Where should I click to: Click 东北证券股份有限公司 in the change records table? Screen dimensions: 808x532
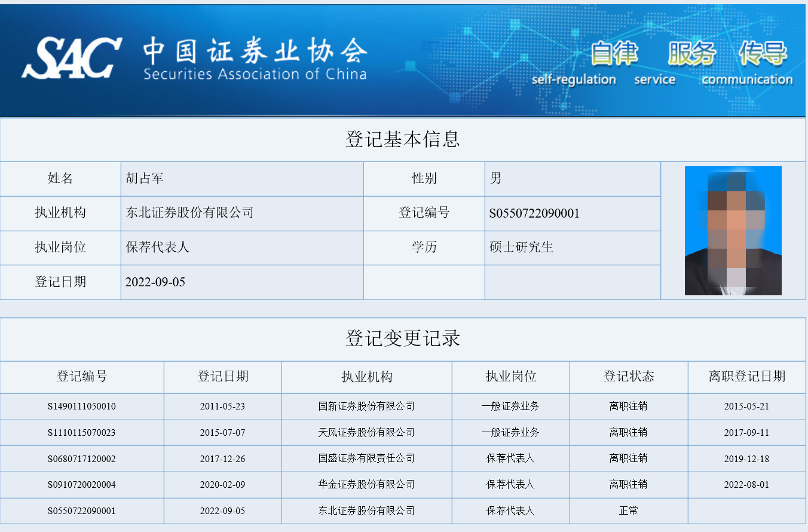pos(367,510)
